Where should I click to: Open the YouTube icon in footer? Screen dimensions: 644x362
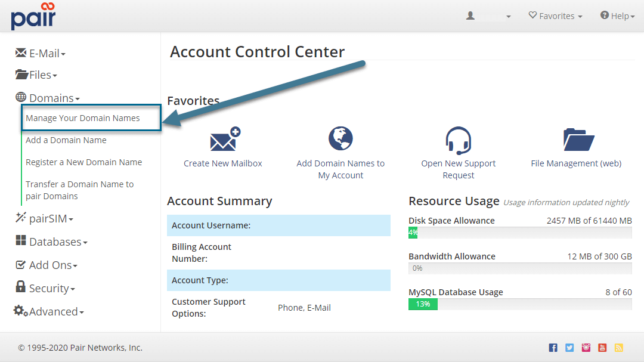coord(602,348)
